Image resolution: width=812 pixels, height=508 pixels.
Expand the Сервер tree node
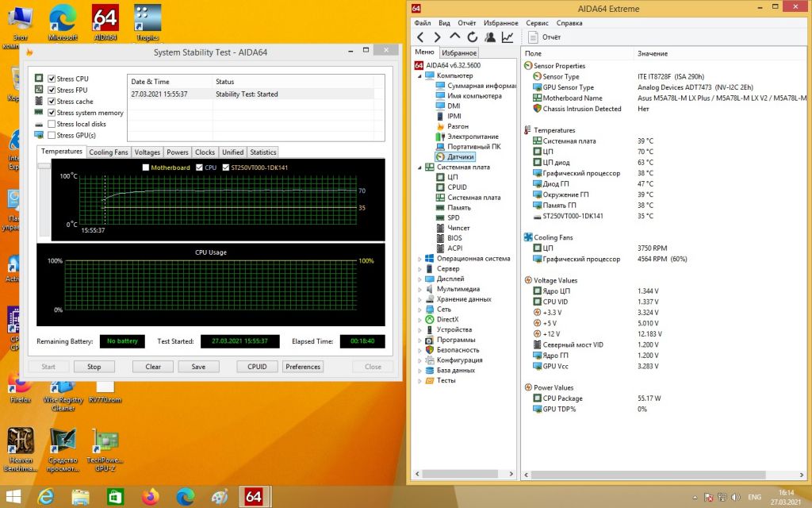(x=419, y=269)
